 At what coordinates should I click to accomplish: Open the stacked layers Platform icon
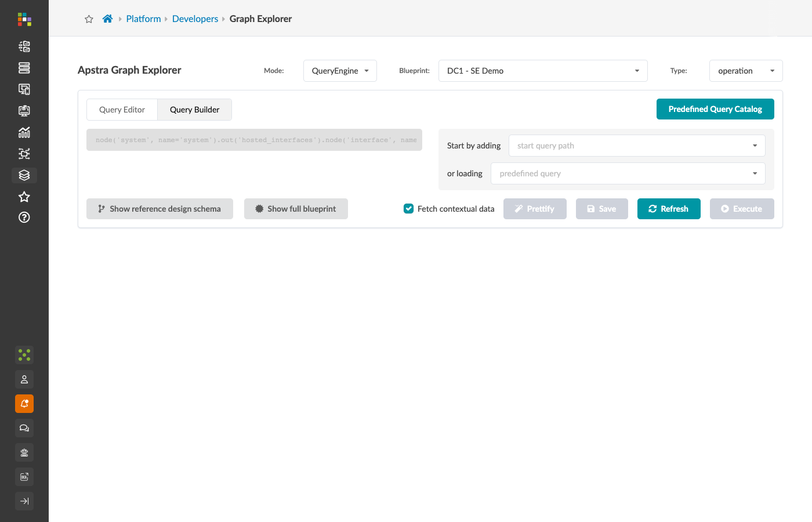click(x=24, y=175)
